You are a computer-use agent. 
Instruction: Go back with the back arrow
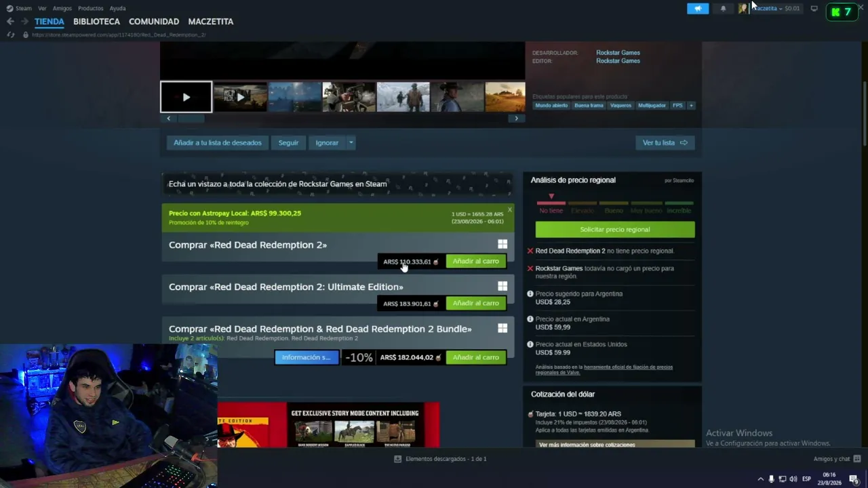(10, 21)
